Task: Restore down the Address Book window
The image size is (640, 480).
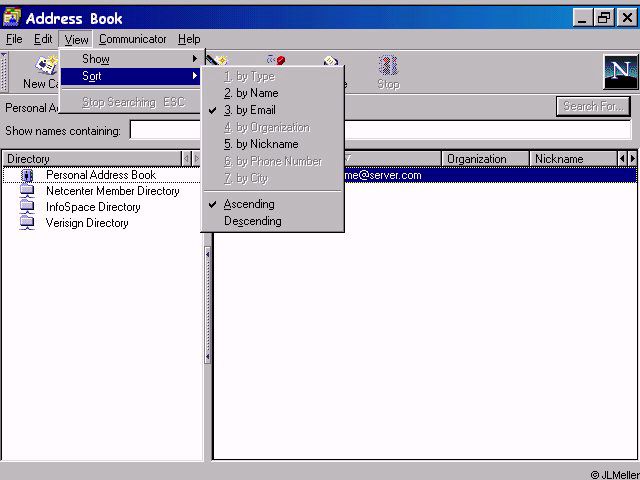Action: pyautogui.click(x=604, y=18)
